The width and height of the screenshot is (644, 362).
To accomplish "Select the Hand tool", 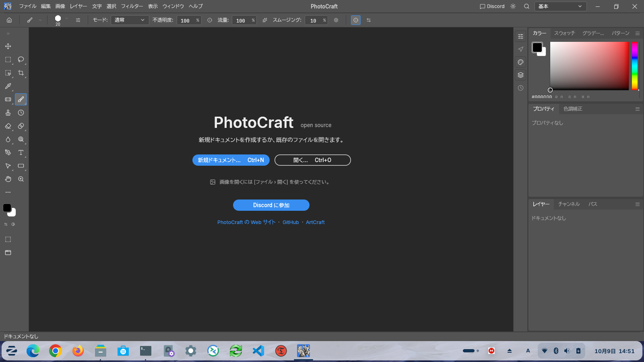I will (x=8, y=179).
